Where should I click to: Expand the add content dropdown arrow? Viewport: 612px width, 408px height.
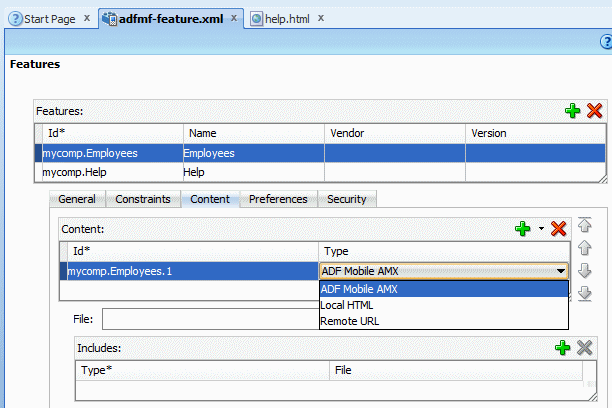541,229
